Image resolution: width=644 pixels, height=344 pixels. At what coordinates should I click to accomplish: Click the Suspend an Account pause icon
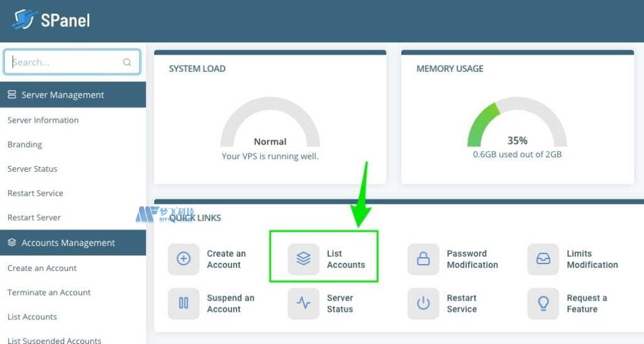(x=184, y=303)
